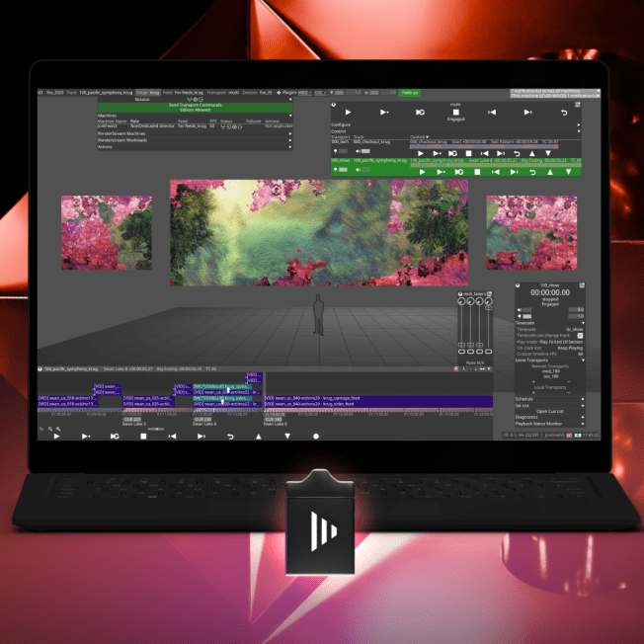644x644 pixels.
Task: Open the Stage krug menu
Action: pos(148,93)
